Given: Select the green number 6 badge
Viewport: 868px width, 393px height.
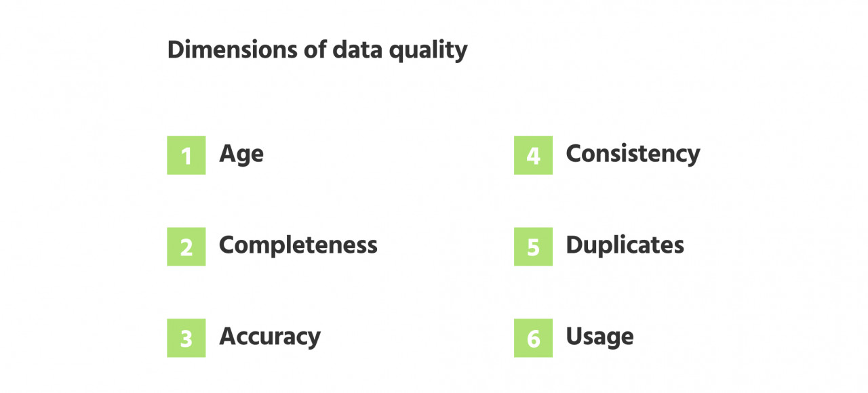Looking at the screenshot, I should coord(533,338).
